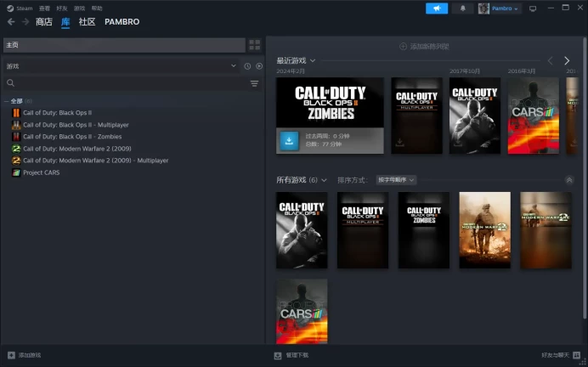Open Black Ops II Zombies cover in all games
Viewport: 588px width, 367px height.
[424, 230]
